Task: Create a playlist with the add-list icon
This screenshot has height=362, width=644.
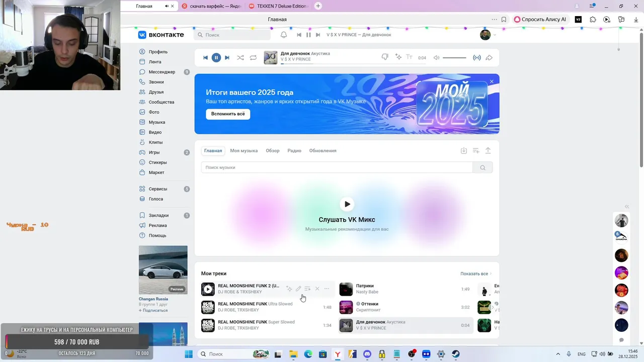Action: coord(476,151)
